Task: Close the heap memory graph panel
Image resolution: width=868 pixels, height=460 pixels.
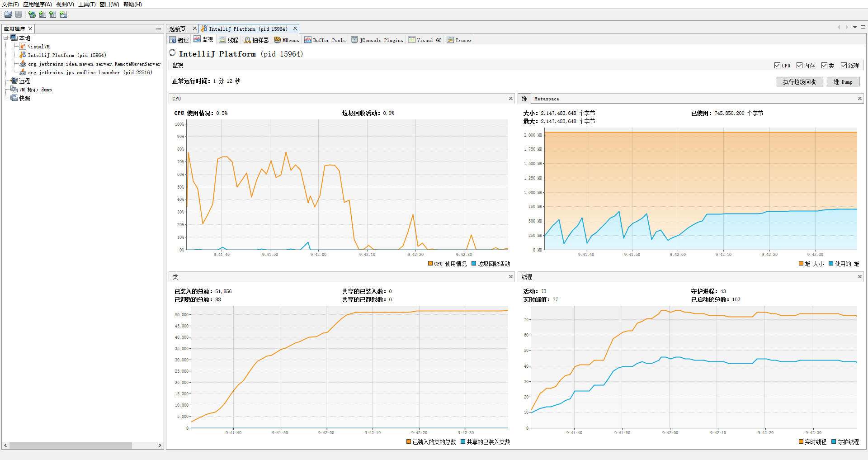Action: coord(860,99)
